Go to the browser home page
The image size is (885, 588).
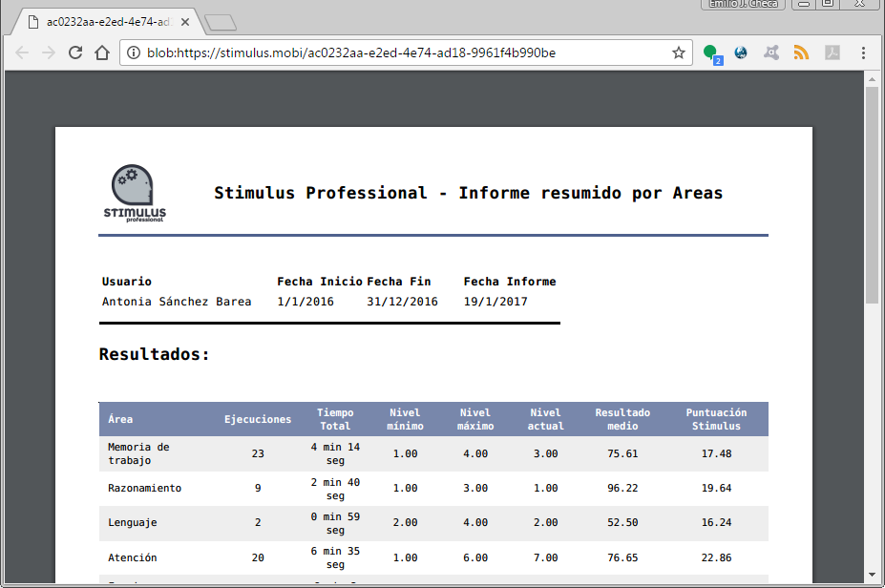(102, 52)
